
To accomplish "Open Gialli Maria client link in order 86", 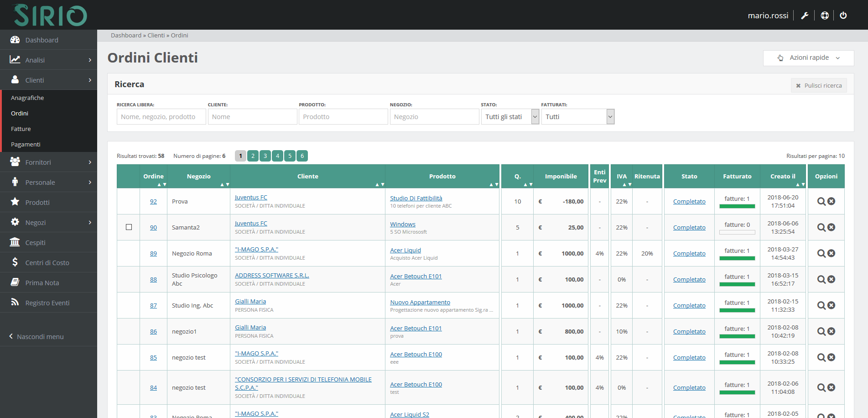I will [x=250, y=327].
